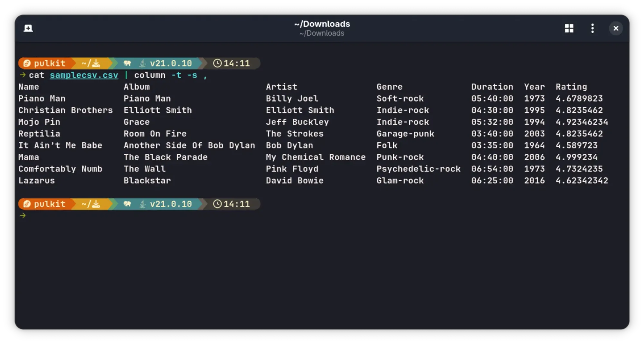
Task: Open a new terminal tab
Action: click(x=28, y=28)
